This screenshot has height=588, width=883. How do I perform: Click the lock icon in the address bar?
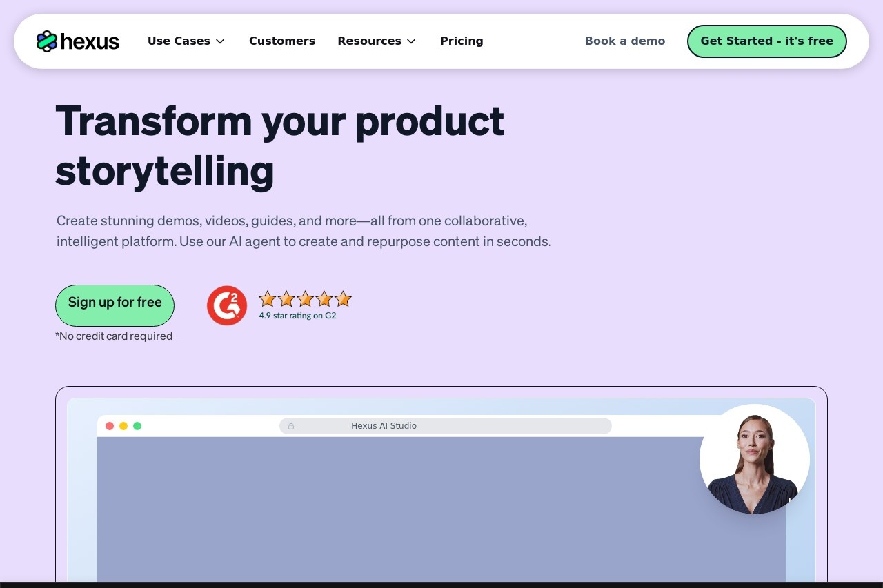(x=291, y=426)
